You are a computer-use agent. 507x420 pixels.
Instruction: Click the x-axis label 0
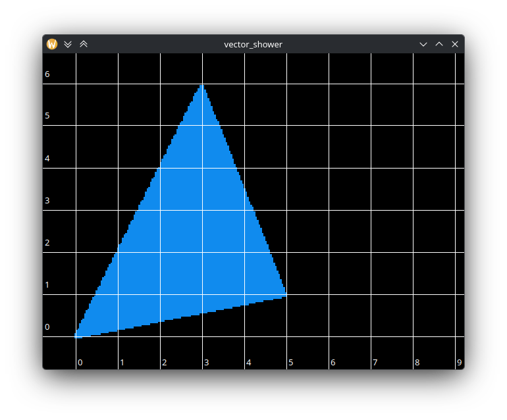pos(80,363)
